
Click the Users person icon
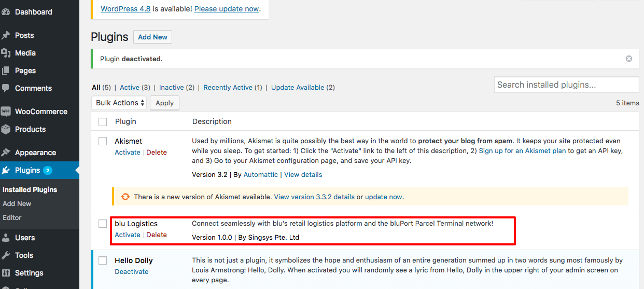(6, 238)
